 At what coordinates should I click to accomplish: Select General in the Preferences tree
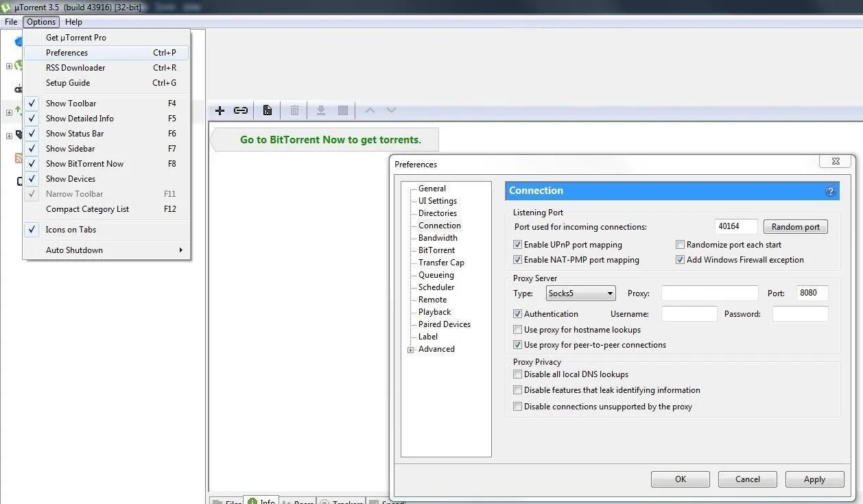pos(432,189)
